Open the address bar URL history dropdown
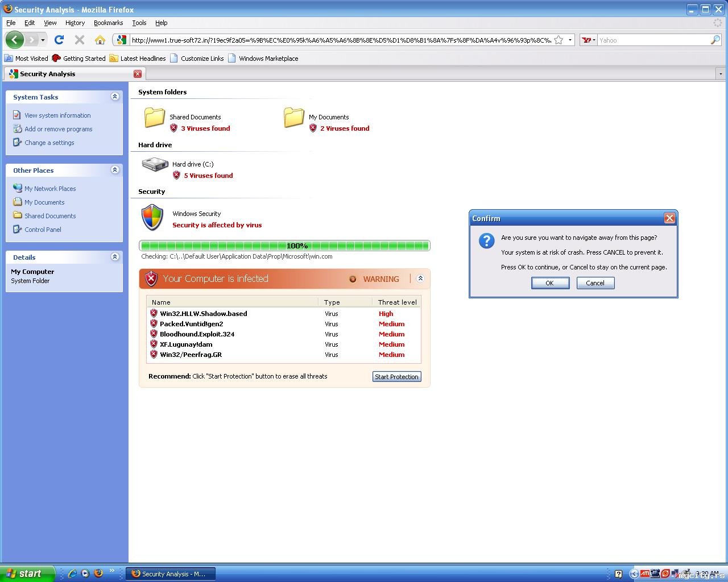Image resolution: width=728 pixels, height=582 pixels. [x=570, y=40]
